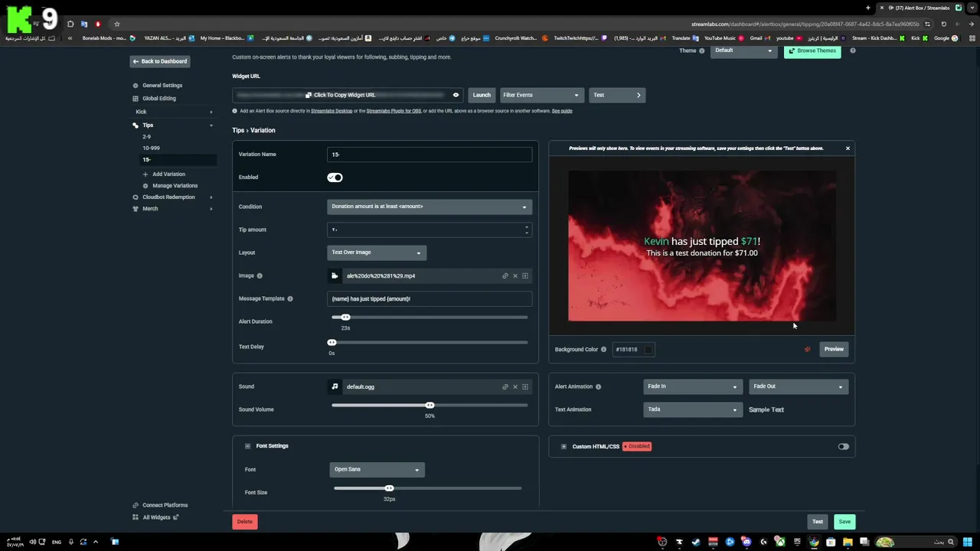Click the Background Color info icon
This screenshot has width=980, height=551.
click(x=603, y=350)
